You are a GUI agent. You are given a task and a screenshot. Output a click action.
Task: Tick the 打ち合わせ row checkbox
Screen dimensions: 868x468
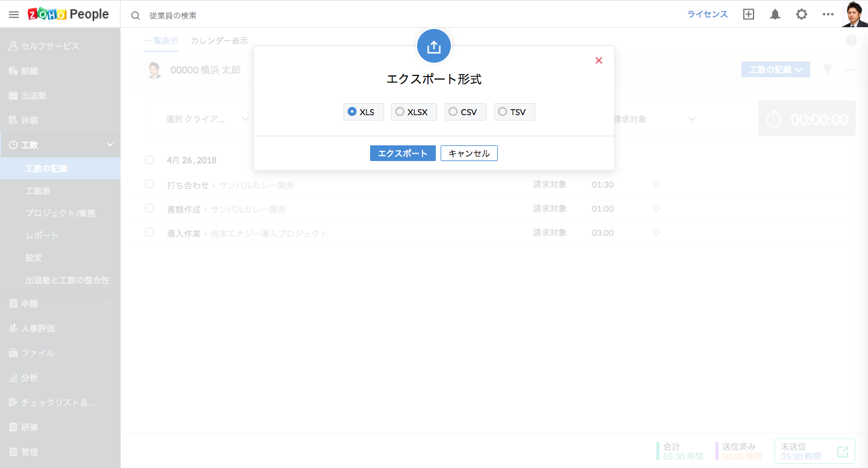(x=149, y=184)
